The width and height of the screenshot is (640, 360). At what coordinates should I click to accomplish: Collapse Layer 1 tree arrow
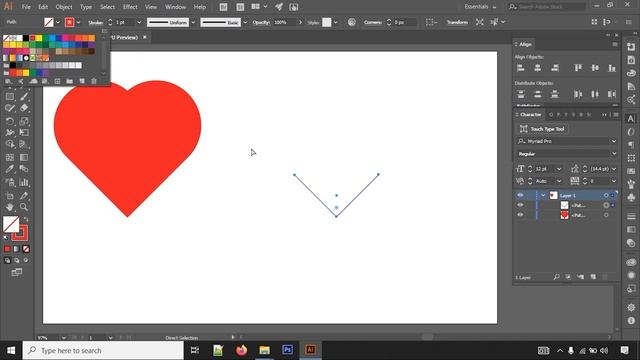click(x=543, y=196)
